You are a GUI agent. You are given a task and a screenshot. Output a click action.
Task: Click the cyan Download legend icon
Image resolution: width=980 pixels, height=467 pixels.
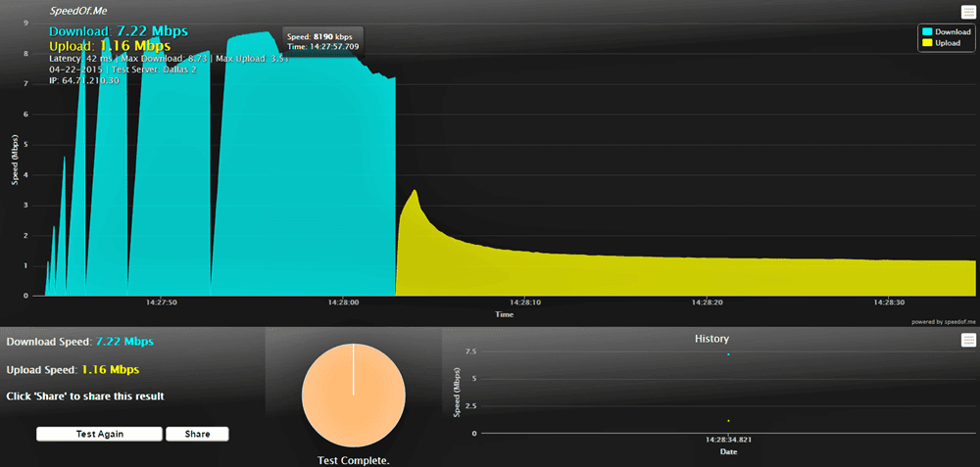tap(926, 31)
